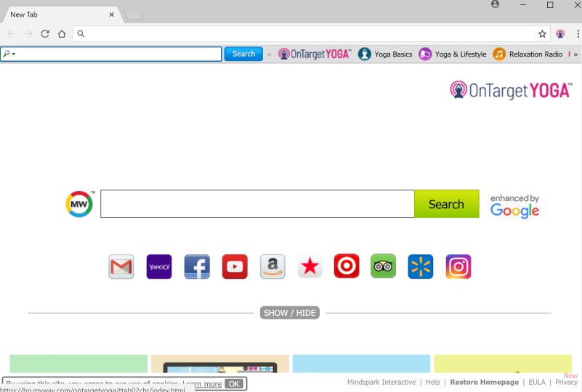Click Restore Homepage footer link

pyautogui.click(x=485, y=382)
